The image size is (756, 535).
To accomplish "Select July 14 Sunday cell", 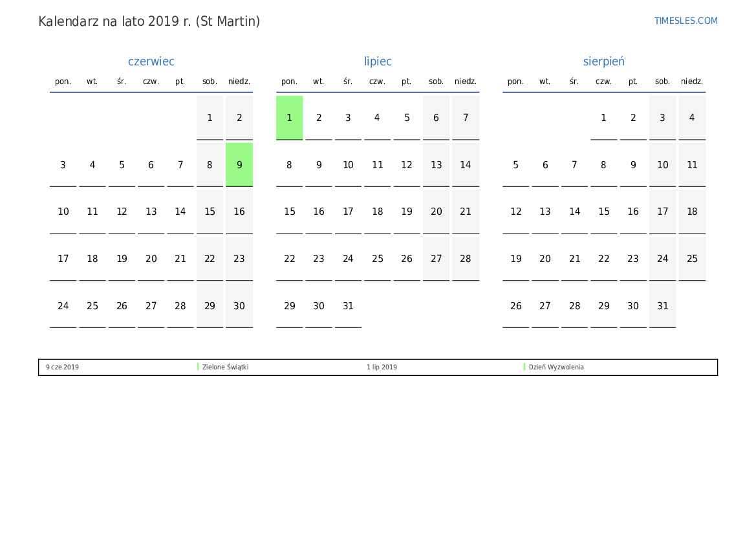I will point(465,164).
